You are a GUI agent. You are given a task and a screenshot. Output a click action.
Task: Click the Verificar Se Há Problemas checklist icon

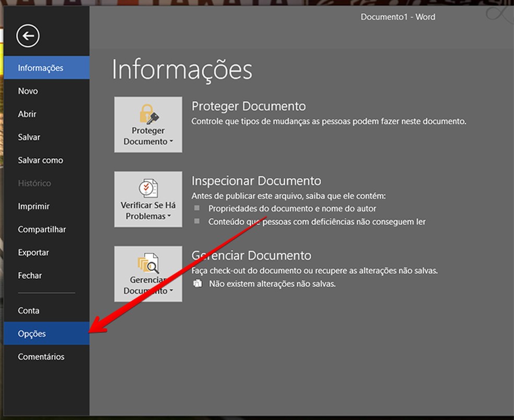coord(148,188)
